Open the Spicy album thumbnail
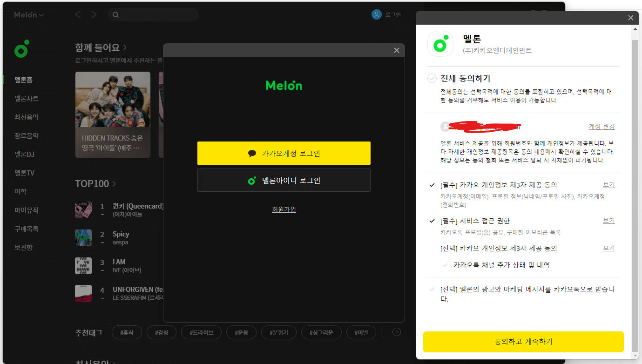 (83, 238)
